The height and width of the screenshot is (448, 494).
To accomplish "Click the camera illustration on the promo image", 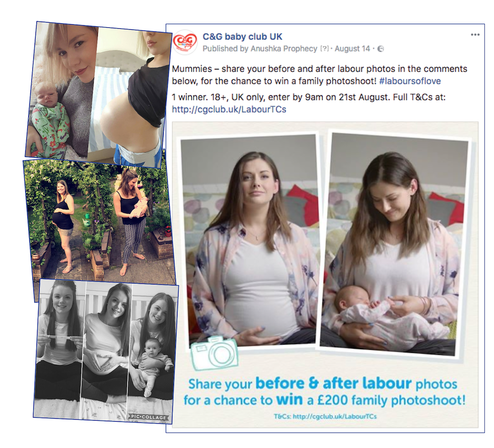I will [x=214, y=353].
